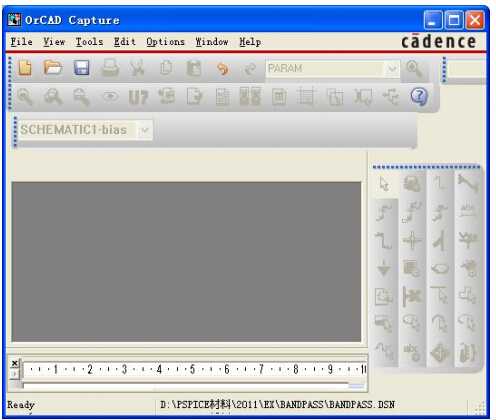Open the Window menu
The image size is (496, 420).
point(212,42)
